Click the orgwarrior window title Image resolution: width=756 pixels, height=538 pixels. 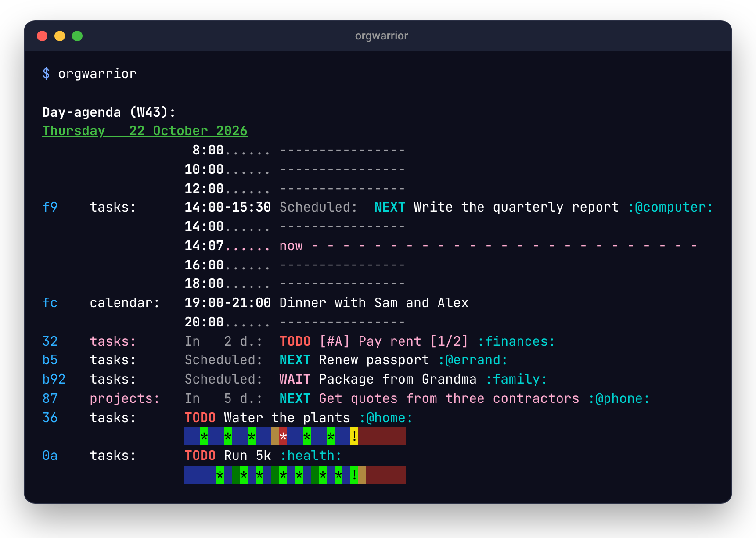coord(381,36)
